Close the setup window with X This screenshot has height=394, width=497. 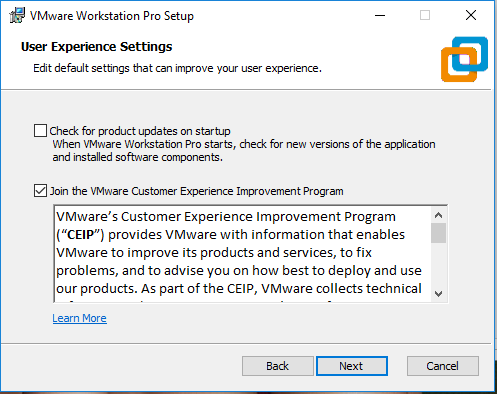[471, 15]
